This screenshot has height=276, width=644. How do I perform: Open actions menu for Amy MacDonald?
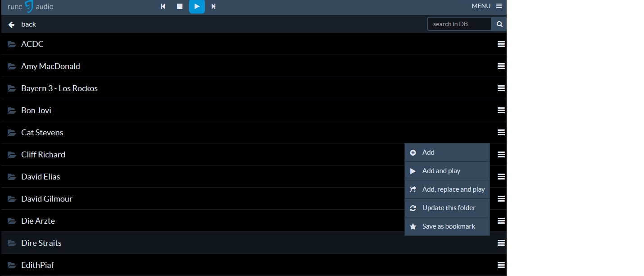pyautogui.click(x=501, y=66)
